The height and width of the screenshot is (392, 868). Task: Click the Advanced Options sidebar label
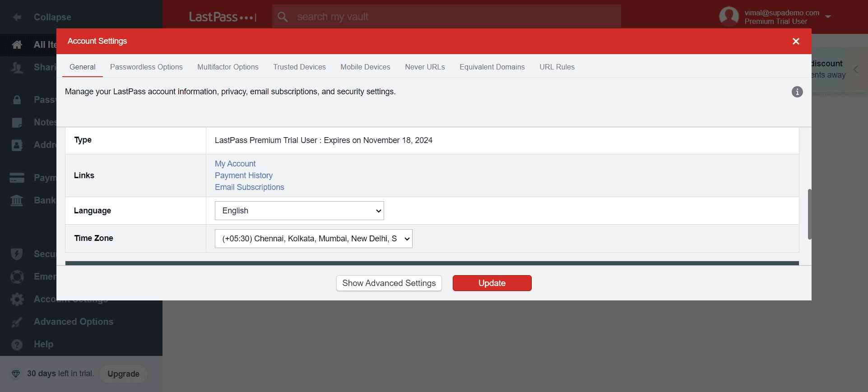(74, 322)
